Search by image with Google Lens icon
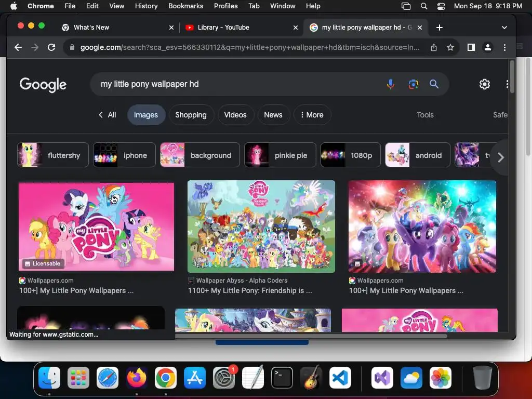The height and width of the screenshot is (399, 532). [x=413, y=84]
